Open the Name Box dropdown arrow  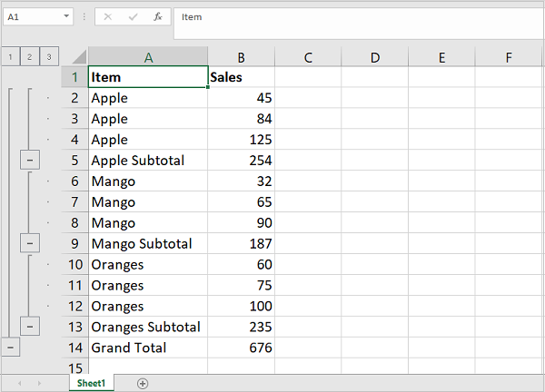click(67, 17)
